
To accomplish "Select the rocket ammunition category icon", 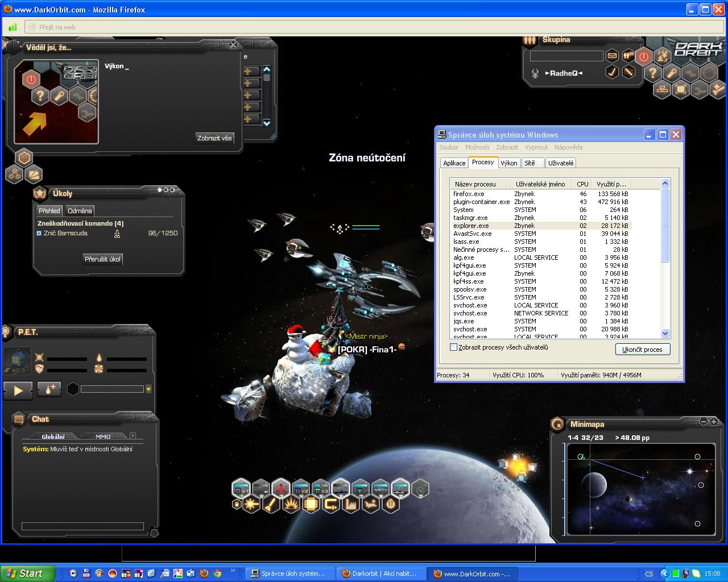I will (271, 504).
